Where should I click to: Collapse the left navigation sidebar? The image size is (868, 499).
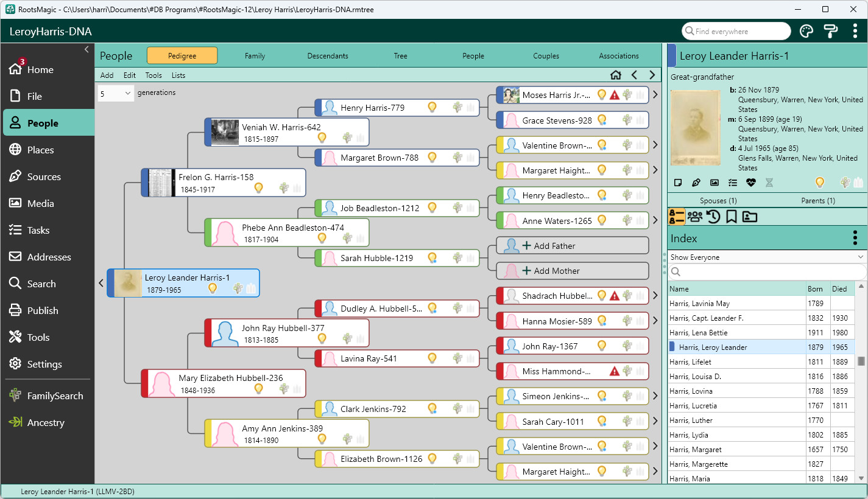(86, 49)
